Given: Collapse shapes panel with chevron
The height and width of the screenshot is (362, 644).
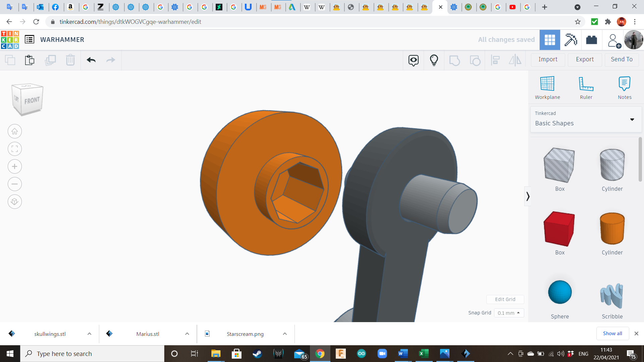Looking at the screenshot, I should (528, 196).
